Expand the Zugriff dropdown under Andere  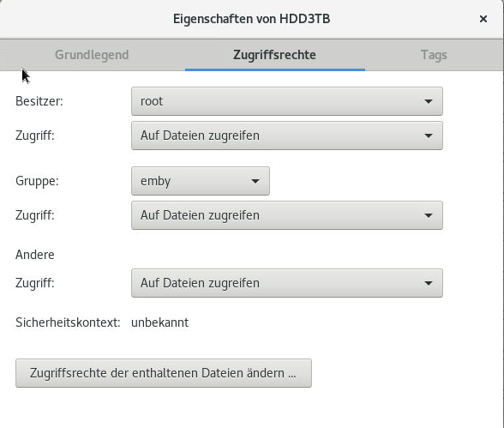[287, 283]
